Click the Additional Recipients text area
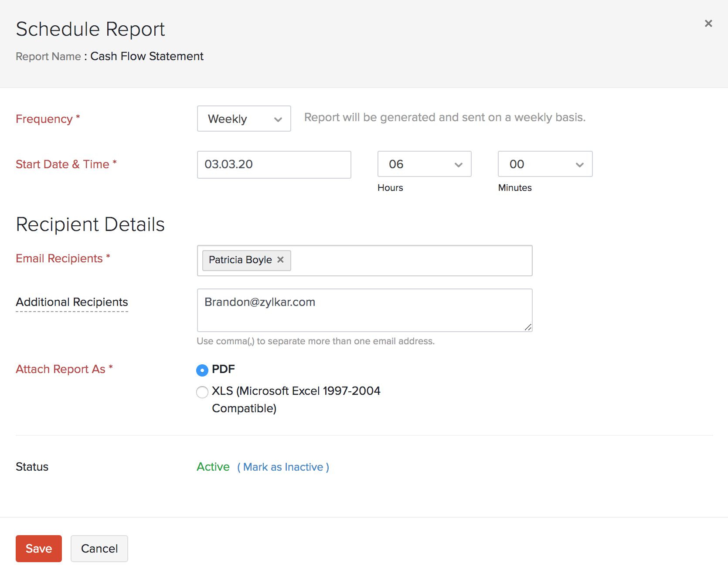 click(x=364, y=310)
